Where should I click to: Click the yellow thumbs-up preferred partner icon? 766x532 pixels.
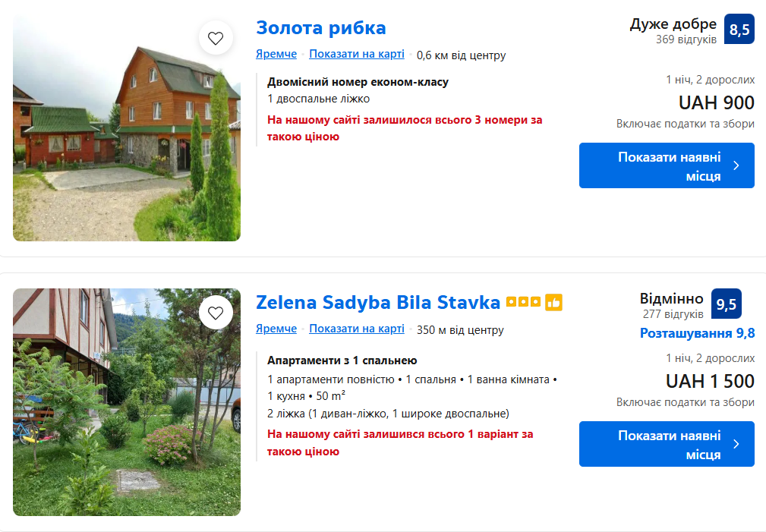click(x=553, y=303)
